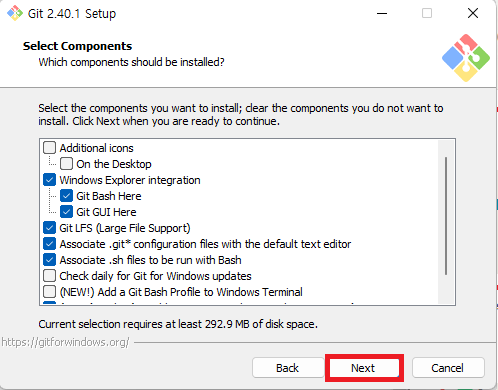The image size is (498, 390).
Task: Close the Git Setup window
Action: [473, 13]
